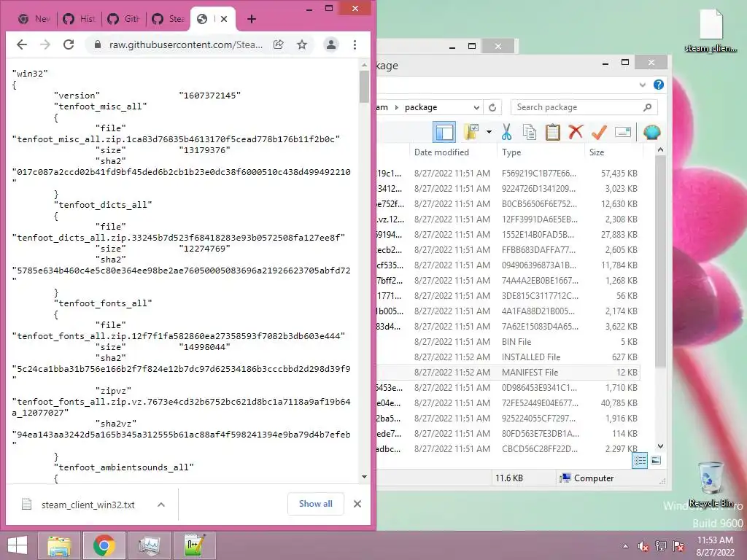Image resolution: width=747 pixels, height=560 pixels.
Task: Switch Explorer to large icons view
Action: coord(656,460)
